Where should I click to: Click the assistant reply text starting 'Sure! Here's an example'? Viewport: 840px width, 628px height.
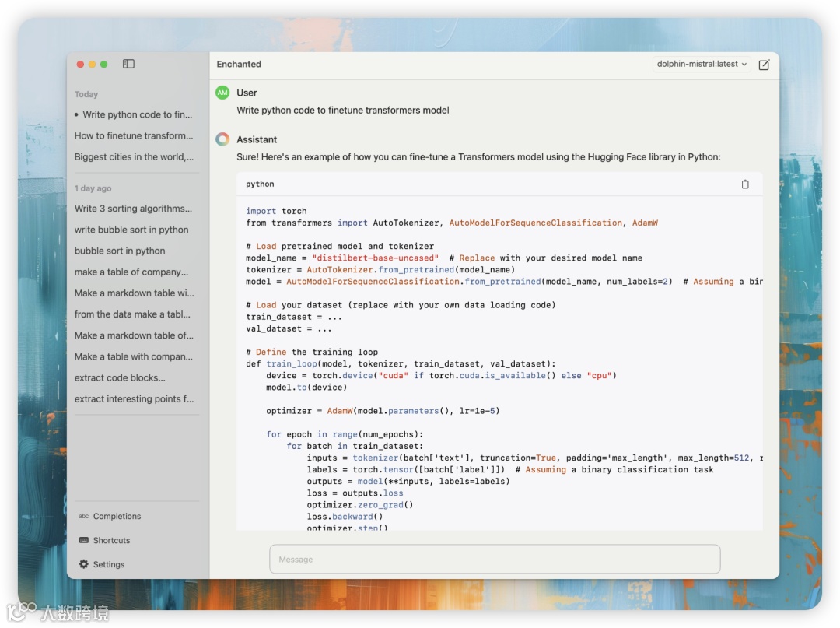(x=478, y=157)
